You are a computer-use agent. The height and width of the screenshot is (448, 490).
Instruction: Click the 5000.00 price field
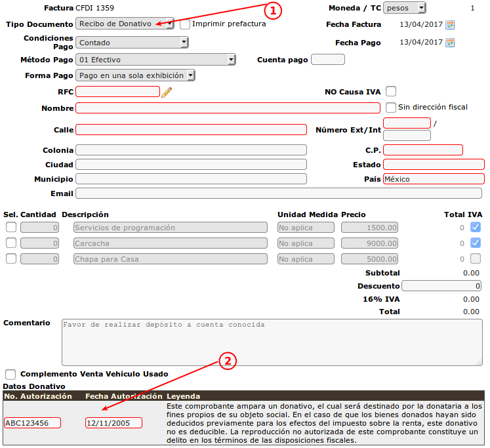click(370, 258)
